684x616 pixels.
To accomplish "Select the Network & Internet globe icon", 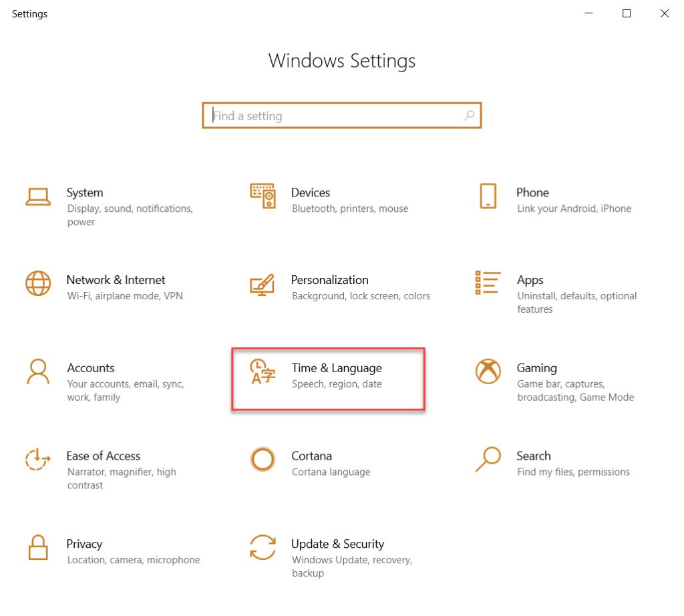I will 38,283.
